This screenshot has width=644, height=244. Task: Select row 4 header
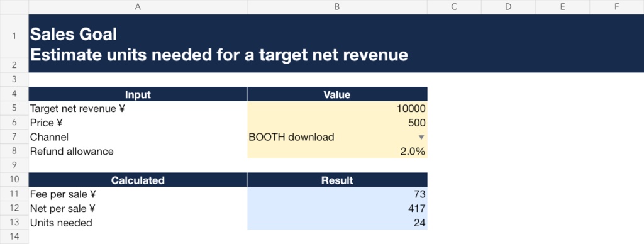[14, 94]
